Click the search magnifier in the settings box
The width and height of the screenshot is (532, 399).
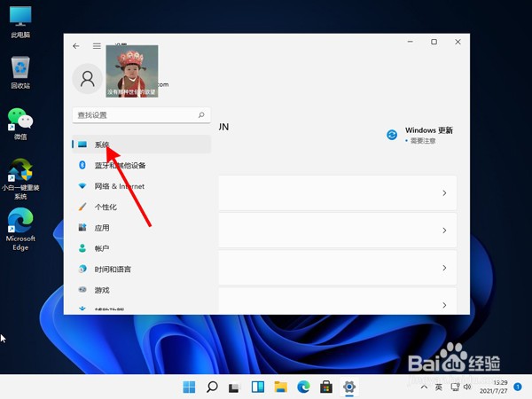(201, 115)
